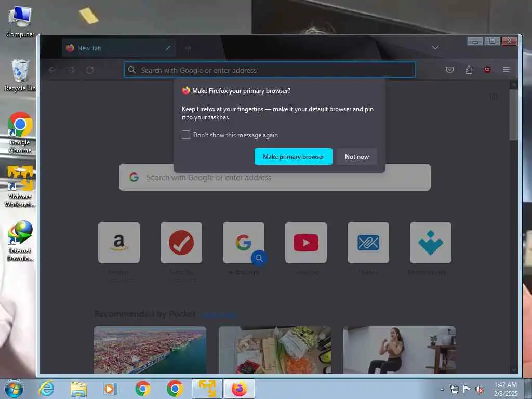Open the blue mail envelope shortcut tile
532x399 pixels.
pos(368,243)
